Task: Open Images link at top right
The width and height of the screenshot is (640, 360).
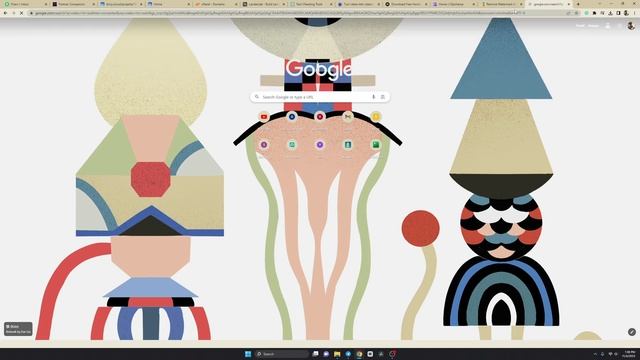Action: click(x=593, y=26)
